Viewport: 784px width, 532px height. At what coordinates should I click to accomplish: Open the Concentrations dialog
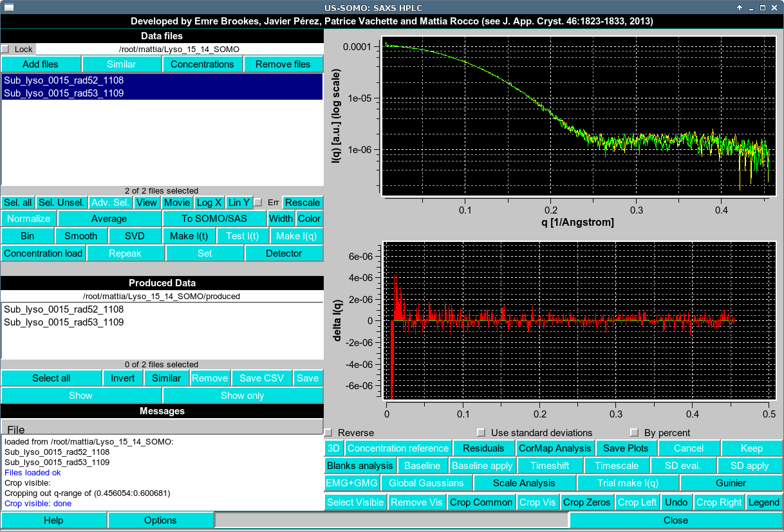(x=203, y=64)
